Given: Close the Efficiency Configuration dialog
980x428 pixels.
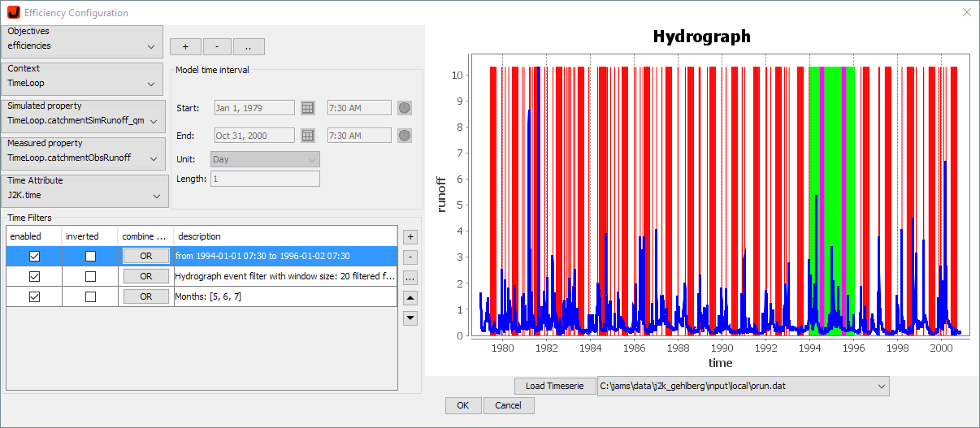Looking at the screenshot, I should click(x=966, y=12).
